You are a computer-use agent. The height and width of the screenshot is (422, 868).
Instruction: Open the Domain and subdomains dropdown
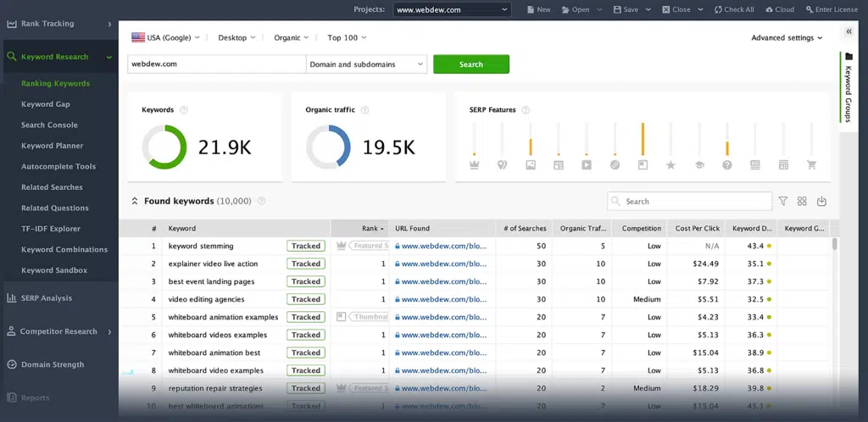367,64
